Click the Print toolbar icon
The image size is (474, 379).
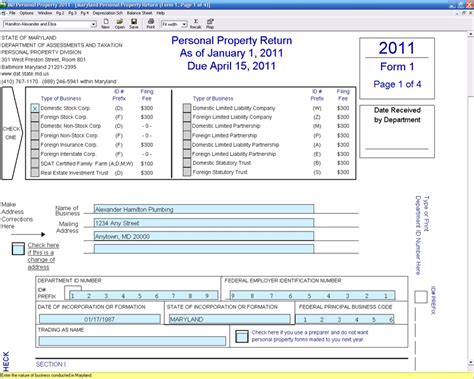pos(151,22)
